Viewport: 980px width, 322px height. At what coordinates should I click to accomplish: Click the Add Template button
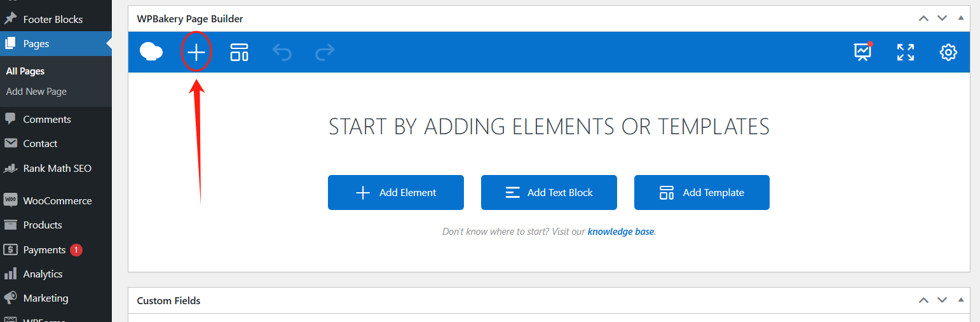pos(702,192)
